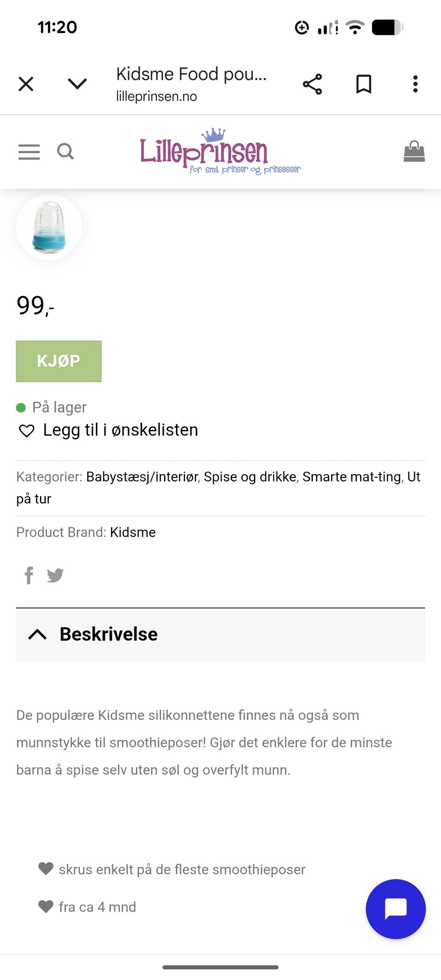Open the shopping bag
This screenshot has height=980, width=441.
[x=414, y=152]
